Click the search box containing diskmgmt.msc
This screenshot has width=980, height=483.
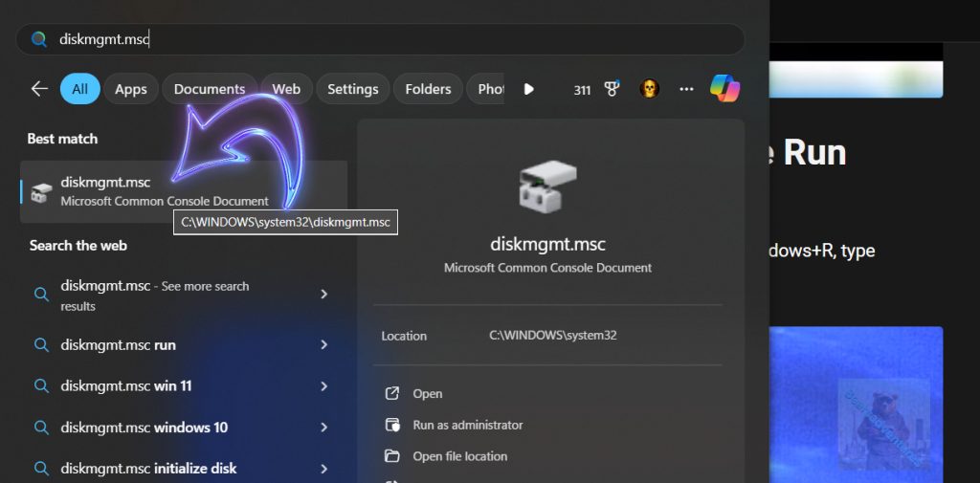tap(383, 39)
